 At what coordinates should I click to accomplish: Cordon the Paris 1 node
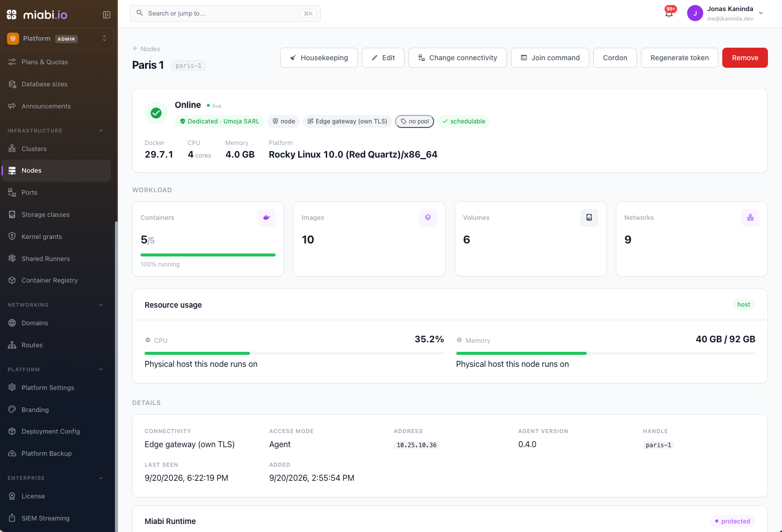click(x=615, y=58)
